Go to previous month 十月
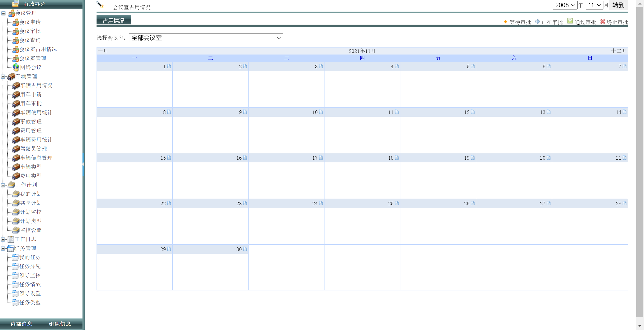644x330 pixels. pyautogui.click(x=103, y=51)
